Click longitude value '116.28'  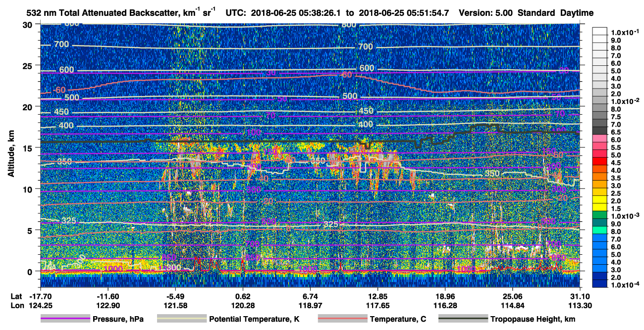tap(445, 305)
